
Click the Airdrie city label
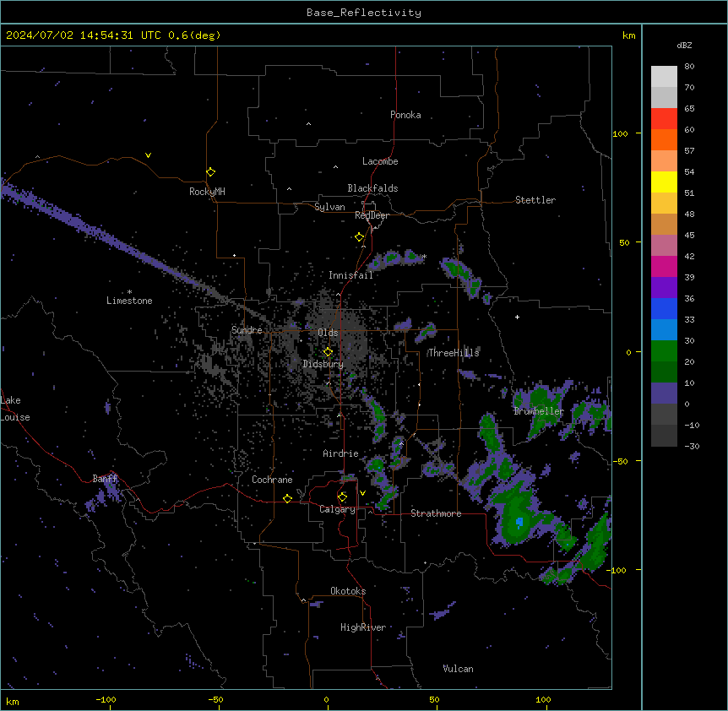341,453
